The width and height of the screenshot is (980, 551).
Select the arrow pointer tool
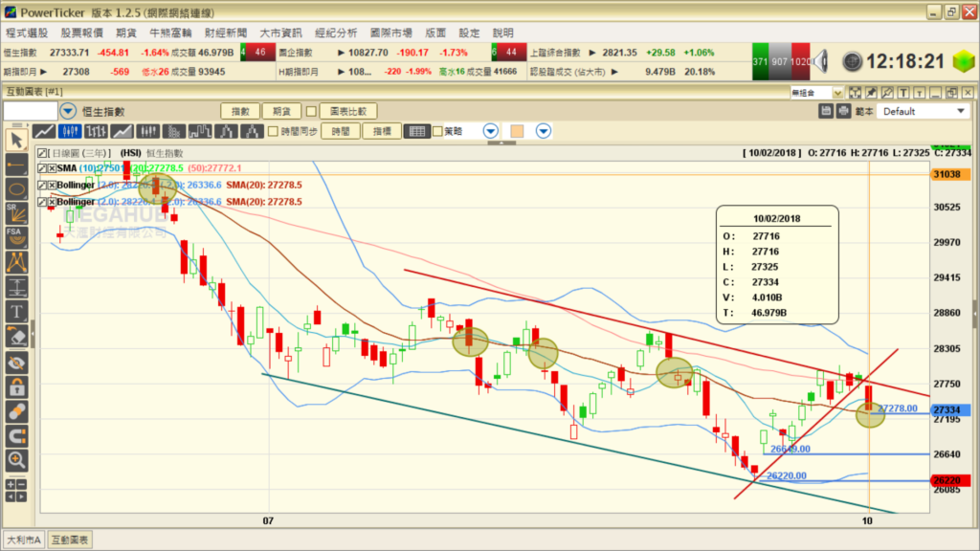coord(17,140)
